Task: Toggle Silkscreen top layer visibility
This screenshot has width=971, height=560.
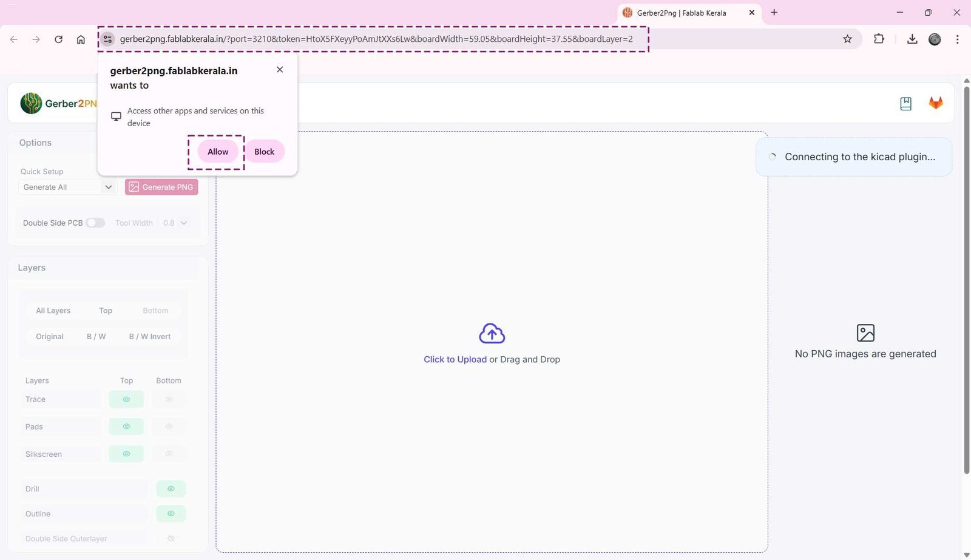Action: click(126, 454)
